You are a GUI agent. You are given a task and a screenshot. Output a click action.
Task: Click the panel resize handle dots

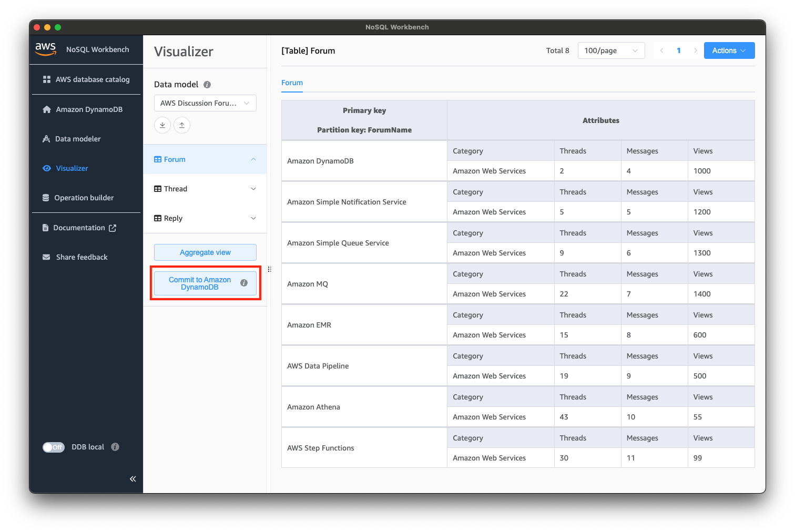coord(269,269)
